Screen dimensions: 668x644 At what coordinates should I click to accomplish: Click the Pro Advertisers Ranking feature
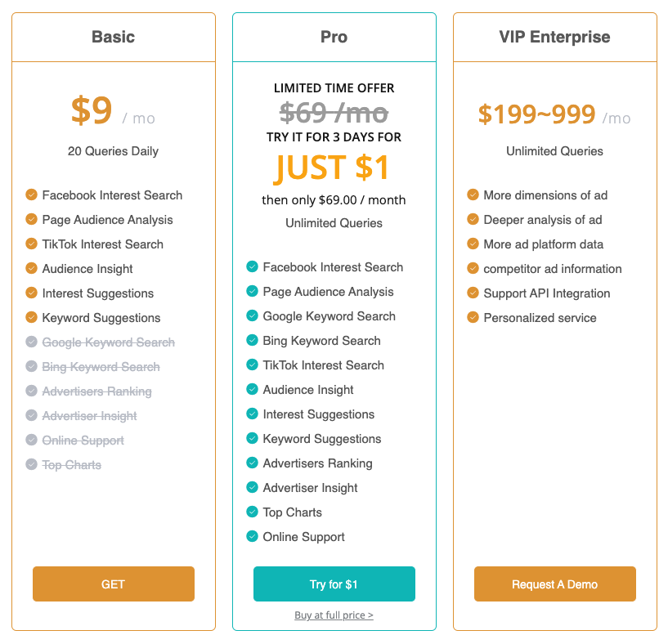(317, 463)
